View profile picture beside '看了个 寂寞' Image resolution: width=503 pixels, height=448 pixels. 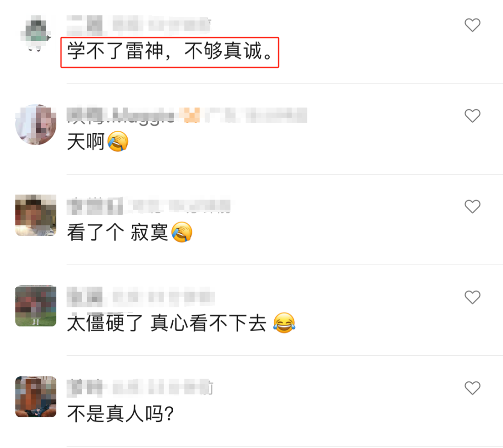(36, 215)
